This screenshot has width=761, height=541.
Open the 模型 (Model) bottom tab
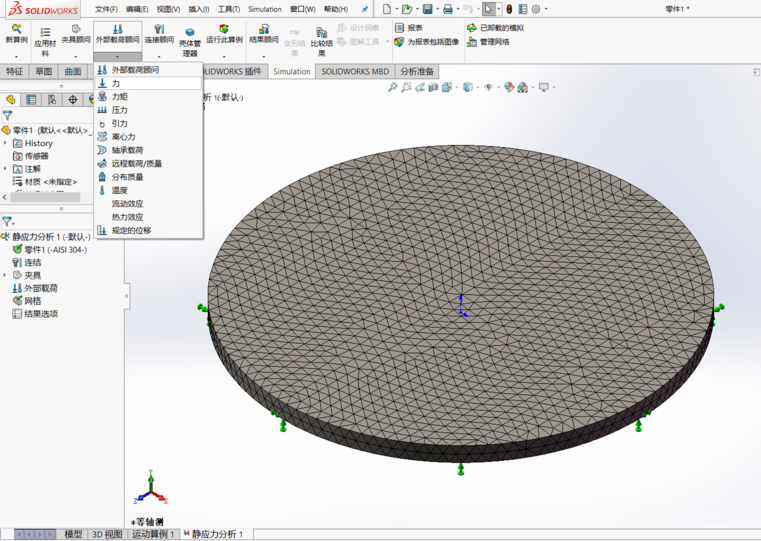73,534
